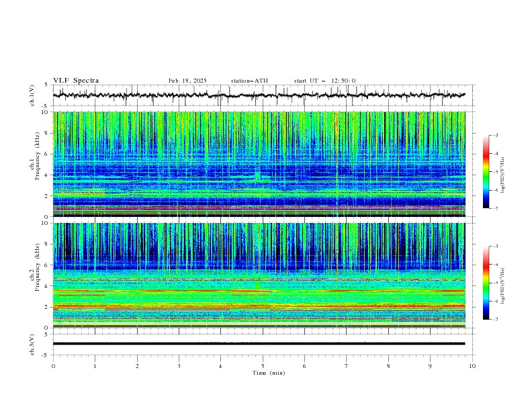This screenshot has width=532, height=411.
Task: Click the ch.1 colour bar "log(PSD)(V²/Hz)" label
Action: tap(502, 175)
